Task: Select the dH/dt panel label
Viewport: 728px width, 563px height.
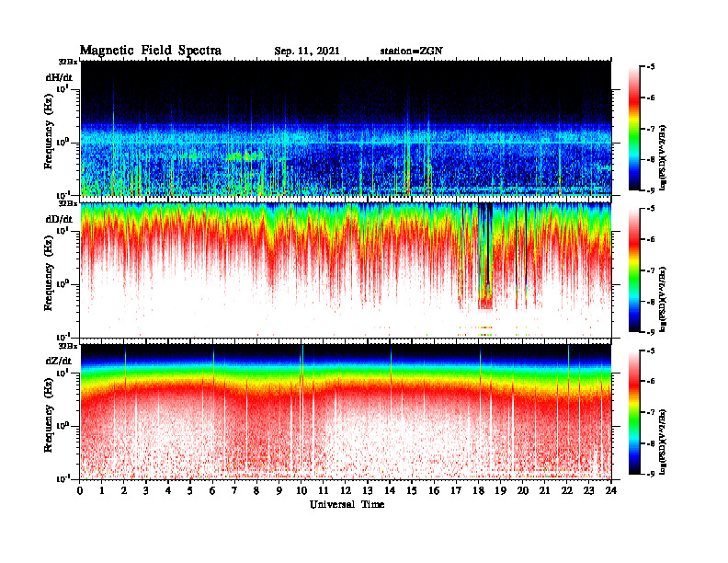Action: 59,76
